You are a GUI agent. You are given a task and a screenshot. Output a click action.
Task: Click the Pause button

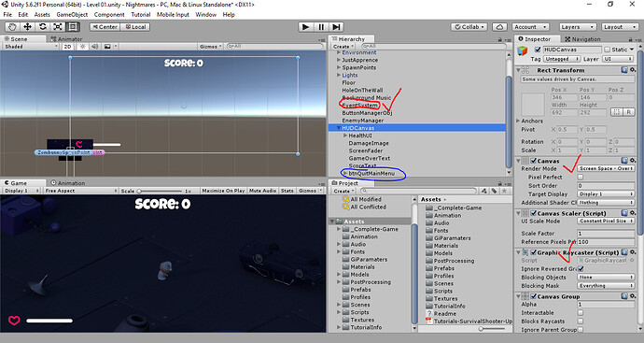pos(321,27)
